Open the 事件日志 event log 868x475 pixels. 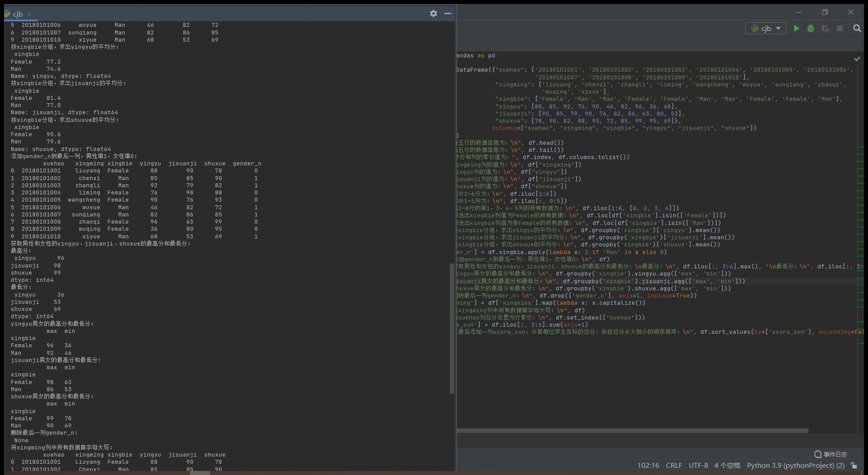point(831,454)
